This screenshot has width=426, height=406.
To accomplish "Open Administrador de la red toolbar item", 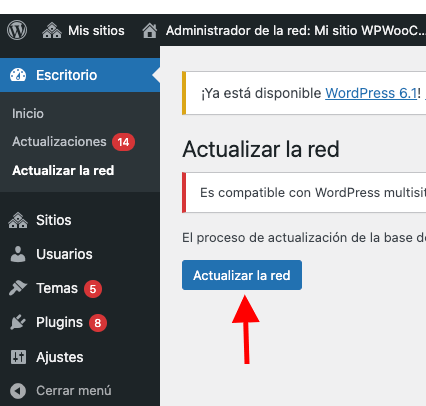I will (295, 31).
